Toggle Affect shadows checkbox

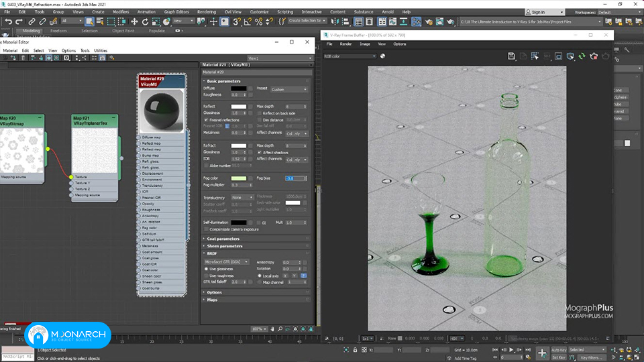[260, 152]
